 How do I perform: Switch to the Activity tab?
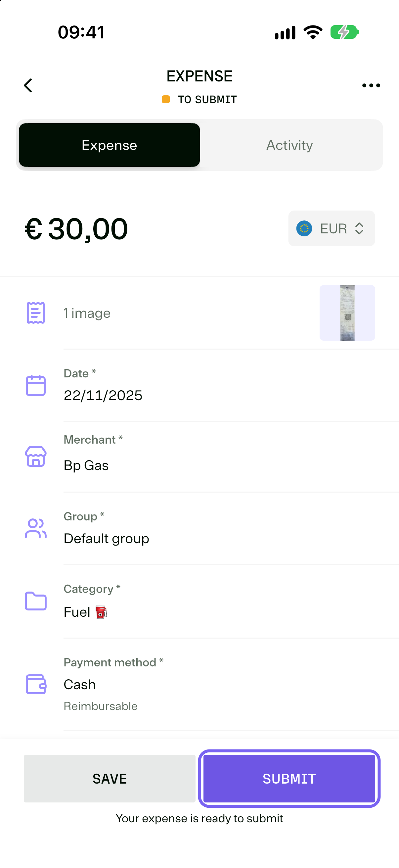click(289, 145)
